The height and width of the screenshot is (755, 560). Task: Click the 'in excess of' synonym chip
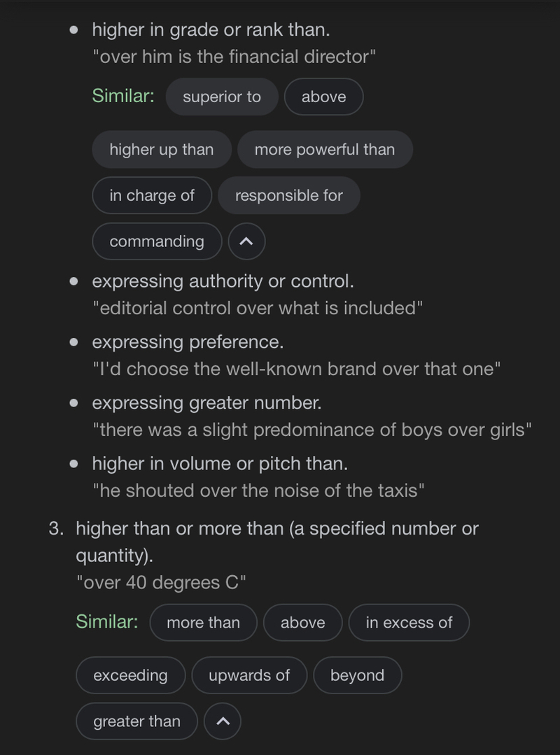[x=409, y=622]
